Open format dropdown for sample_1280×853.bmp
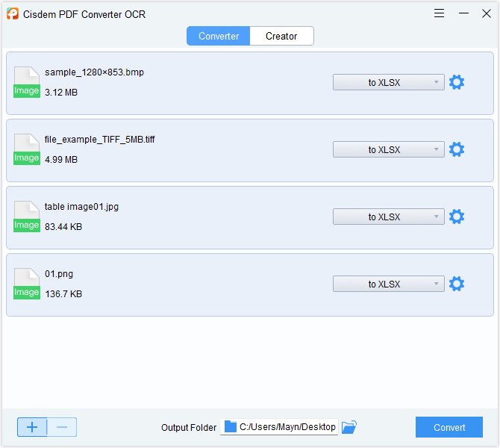 tap(388, 82)
